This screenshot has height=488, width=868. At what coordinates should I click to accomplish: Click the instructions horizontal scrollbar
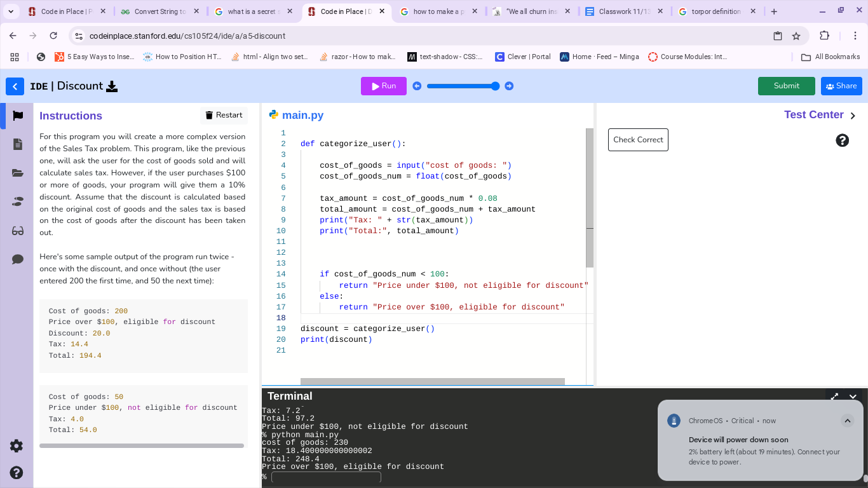point(142,445)
